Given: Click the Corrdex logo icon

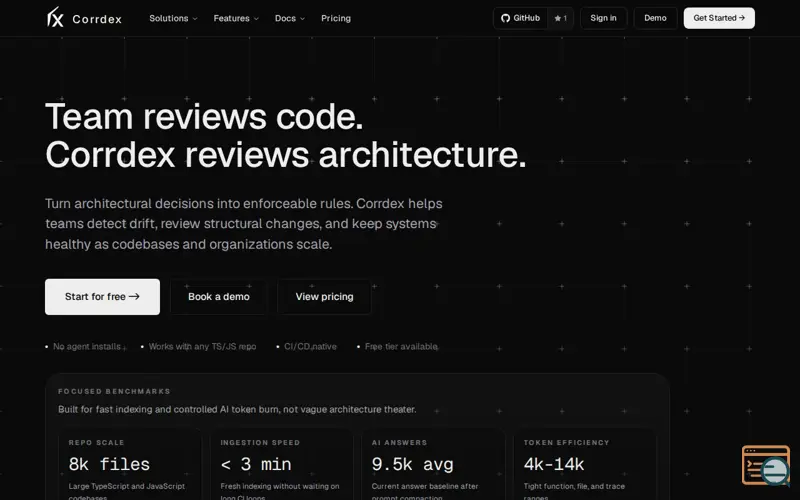Looking at the screenshot, I should (55, 17).
